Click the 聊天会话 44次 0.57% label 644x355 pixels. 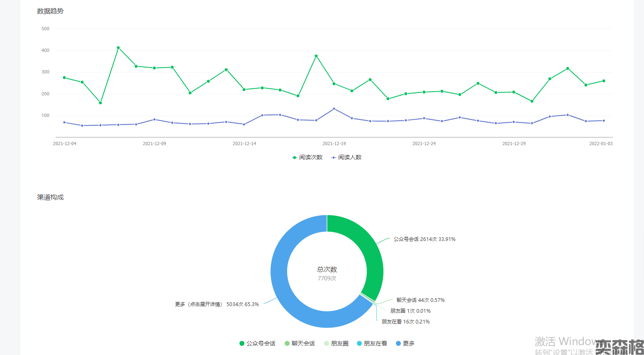[420, 300]
